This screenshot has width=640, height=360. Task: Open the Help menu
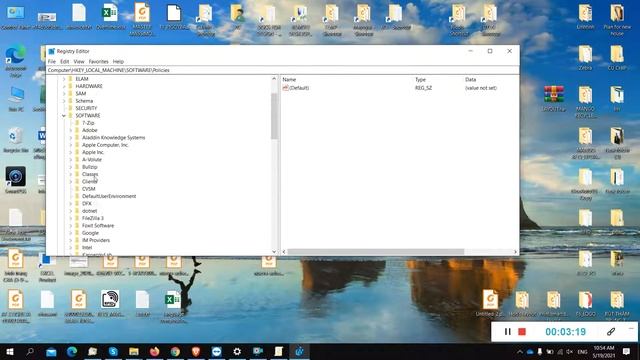pyautogui.click(x=118, y=62)
